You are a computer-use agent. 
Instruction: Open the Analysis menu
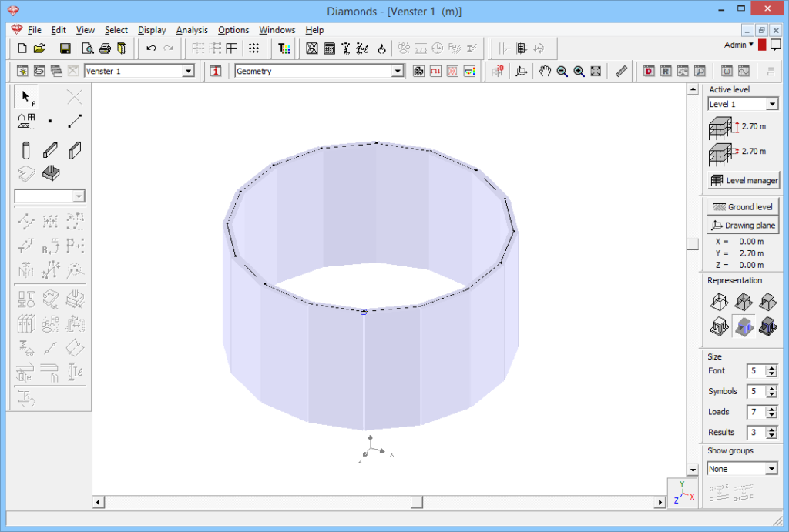point(192,30)
